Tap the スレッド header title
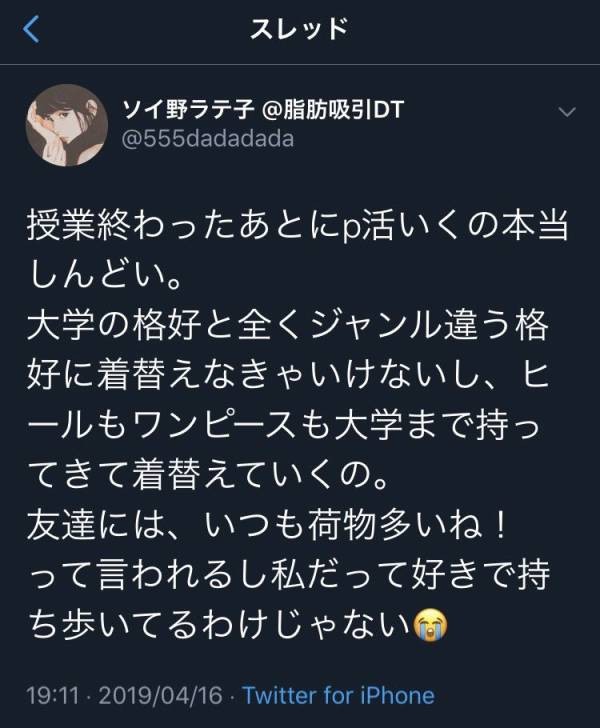This screenshot has width=600, height=728. pyautogui.click(x=300, y=29)
